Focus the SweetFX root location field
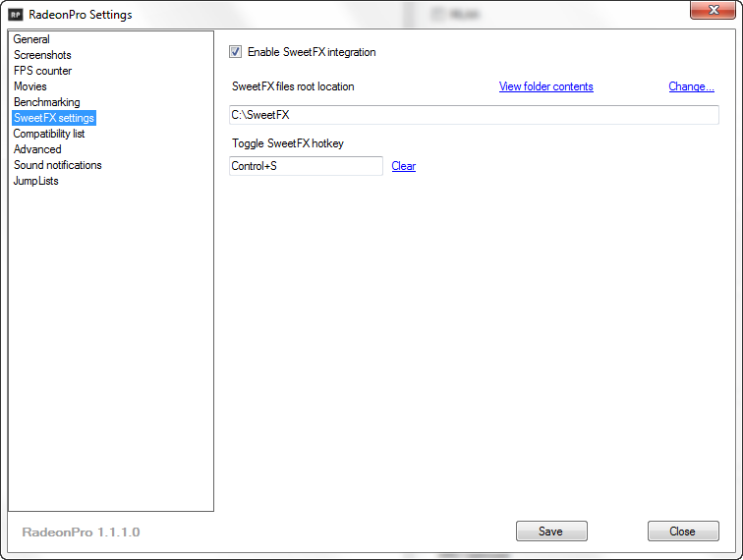This screenshot has height=560, width=743. click(474, 115)
